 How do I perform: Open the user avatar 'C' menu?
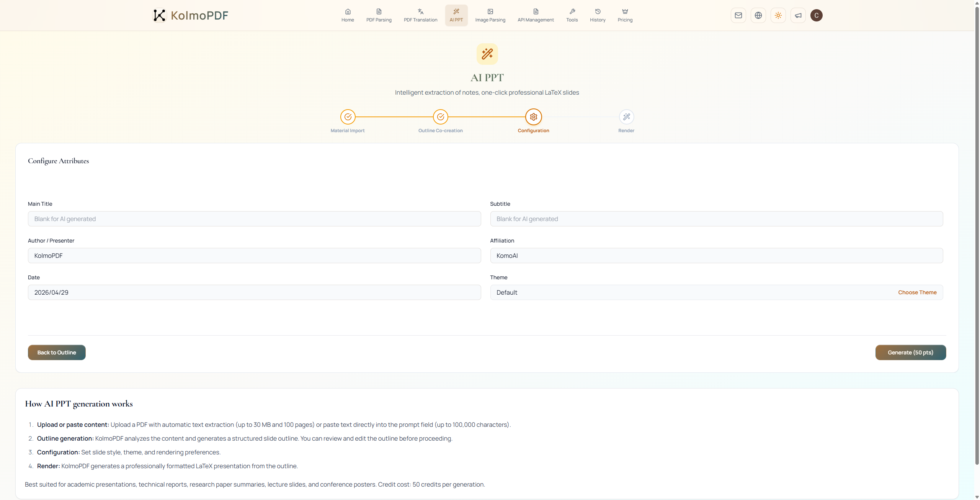pos(817,15)
